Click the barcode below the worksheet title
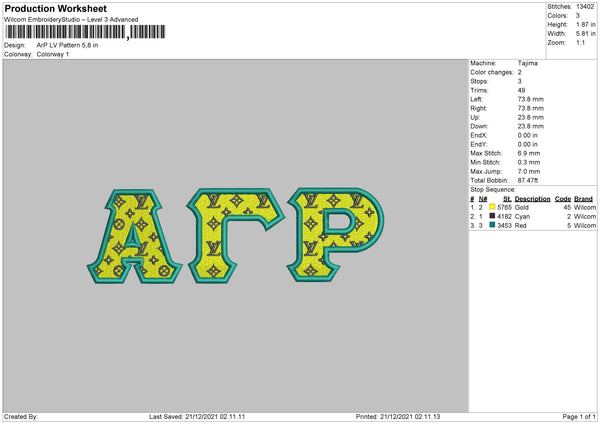The height and width of the screenshot is (424, 600). (85, 32)
